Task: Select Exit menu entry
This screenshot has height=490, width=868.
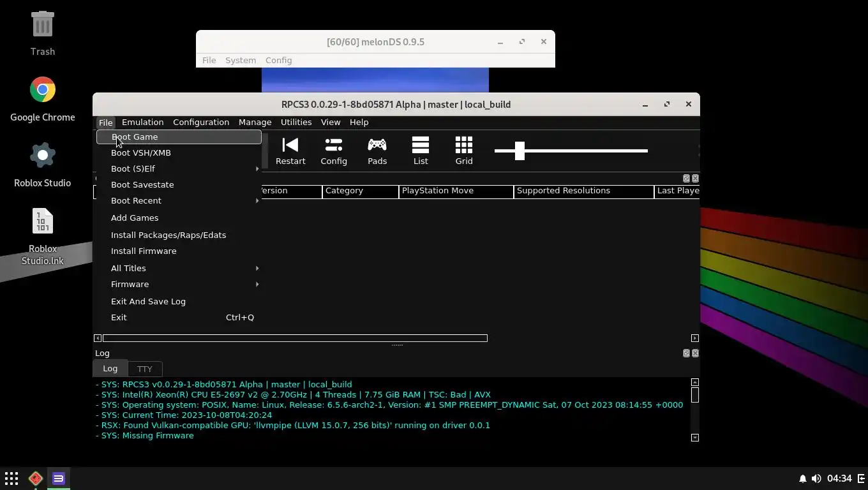Action: [x=179, y=317]
